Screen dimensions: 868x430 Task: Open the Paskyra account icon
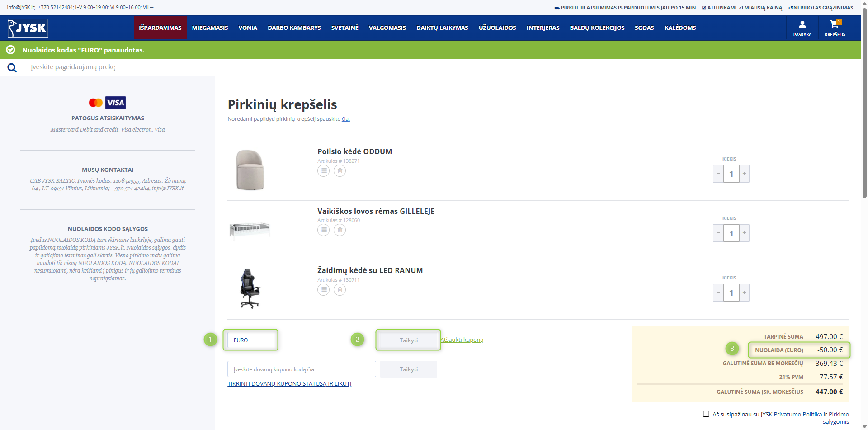(x=802, y=28)
